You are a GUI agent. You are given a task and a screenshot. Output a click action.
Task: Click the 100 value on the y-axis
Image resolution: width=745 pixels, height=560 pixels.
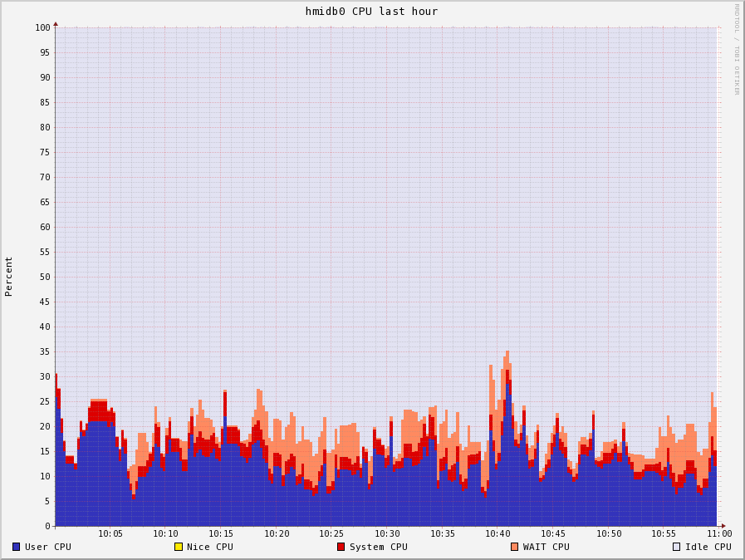[x=42, y=27]
